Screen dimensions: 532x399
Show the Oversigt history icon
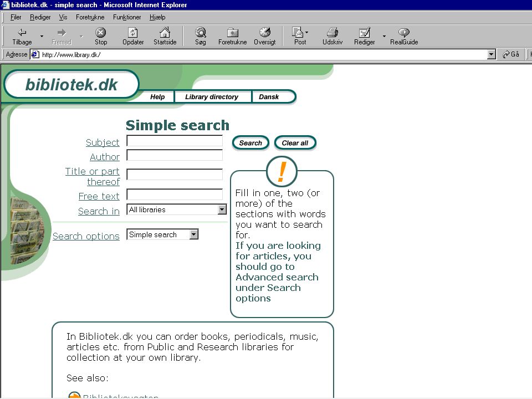[x=265, y=32]
